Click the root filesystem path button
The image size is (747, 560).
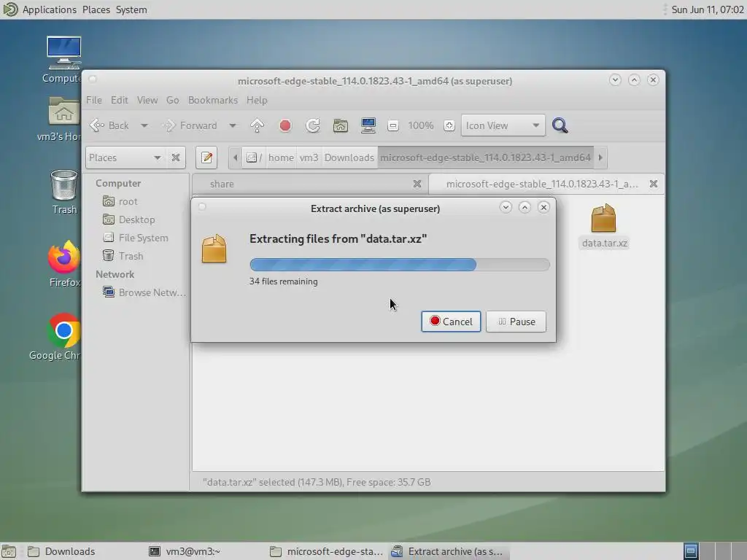coord(254,157)
